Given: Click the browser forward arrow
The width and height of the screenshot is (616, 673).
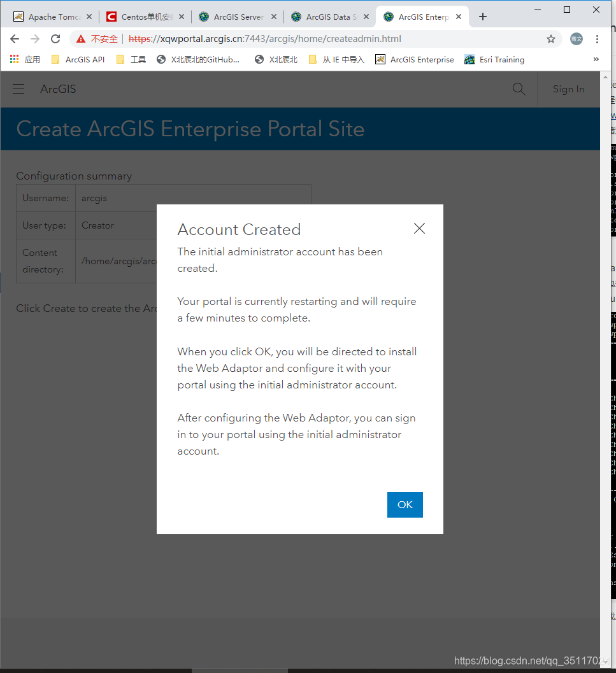Looking at the screenshot, I should click(35, 39).
